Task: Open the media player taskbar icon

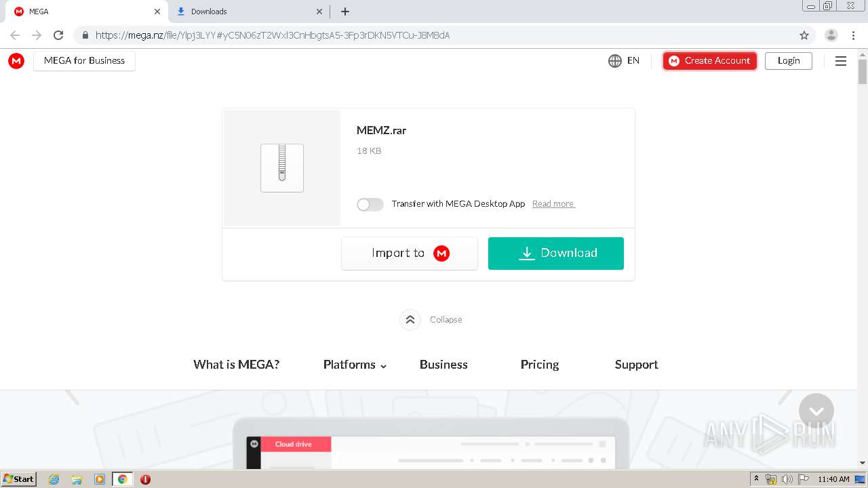Action: (x=100, y=479)
